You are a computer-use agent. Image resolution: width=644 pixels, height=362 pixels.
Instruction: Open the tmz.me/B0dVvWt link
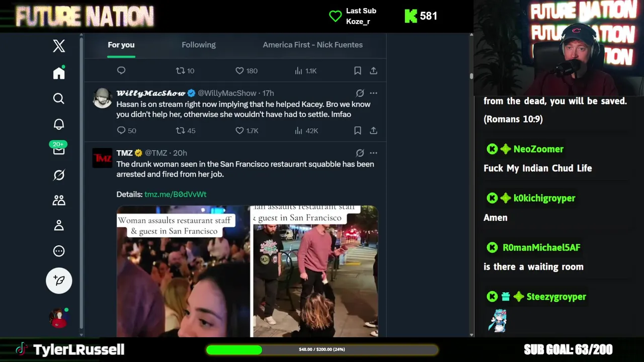(x=175, y=194)
